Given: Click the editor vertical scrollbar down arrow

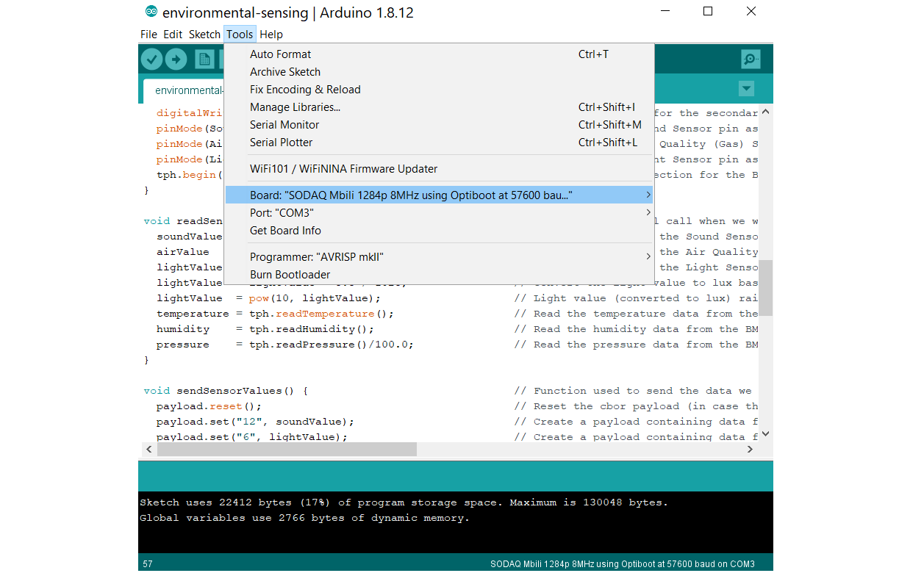Looking at the screenshot, I should [765, 434].
